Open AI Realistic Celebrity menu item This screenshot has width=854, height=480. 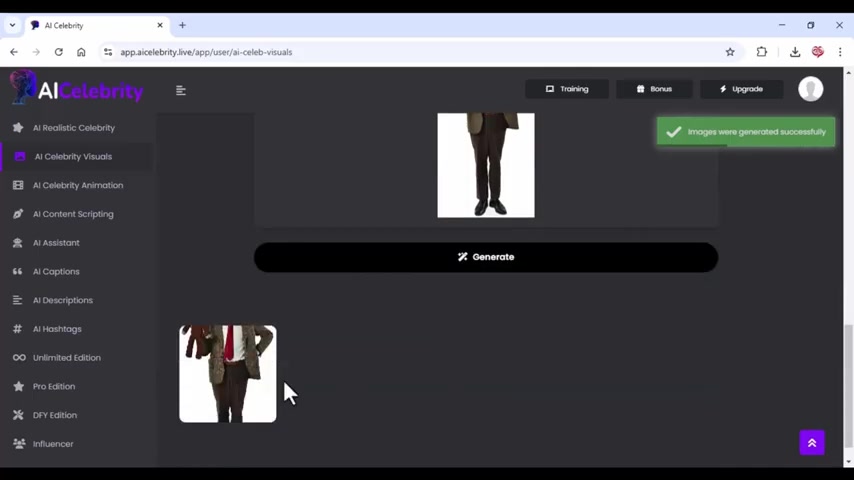tap(74, 127)
